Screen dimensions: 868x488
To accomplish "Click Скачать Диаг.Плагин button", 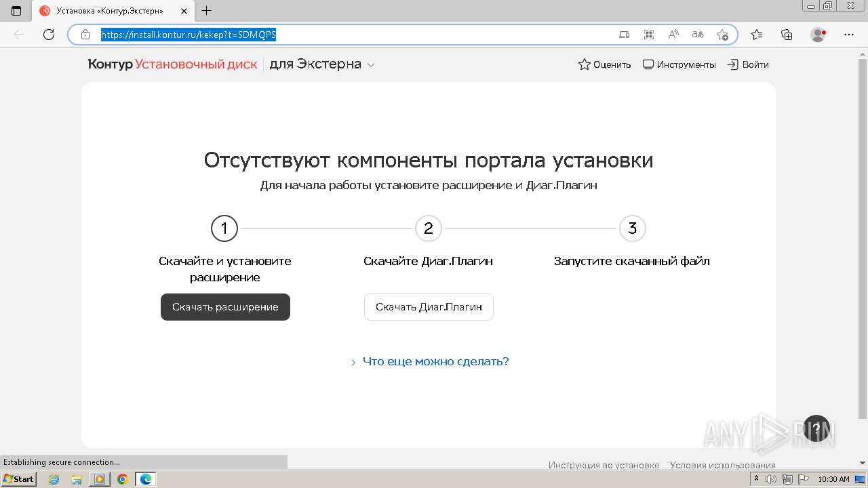I will pos(429,307).
